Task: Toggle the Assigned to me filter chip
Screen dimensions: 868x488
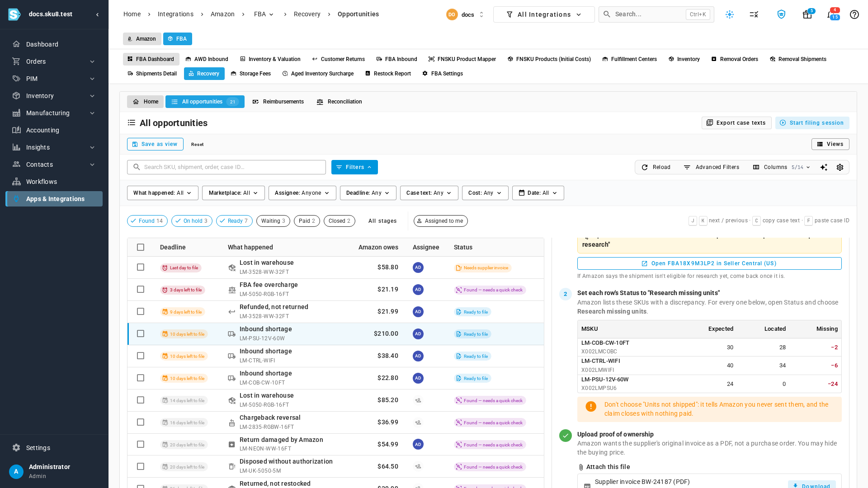Action: [440, 221]
